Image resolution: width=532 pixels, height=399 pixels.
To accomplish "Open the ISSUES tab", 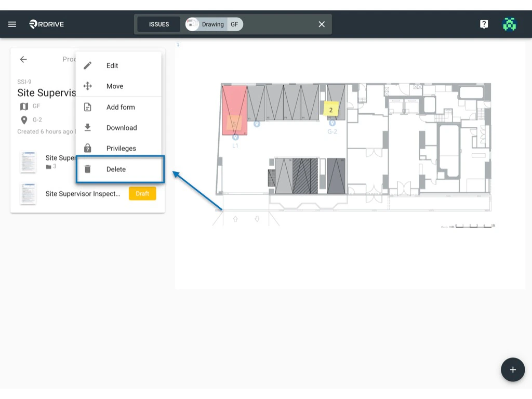I will pos(159,24).
